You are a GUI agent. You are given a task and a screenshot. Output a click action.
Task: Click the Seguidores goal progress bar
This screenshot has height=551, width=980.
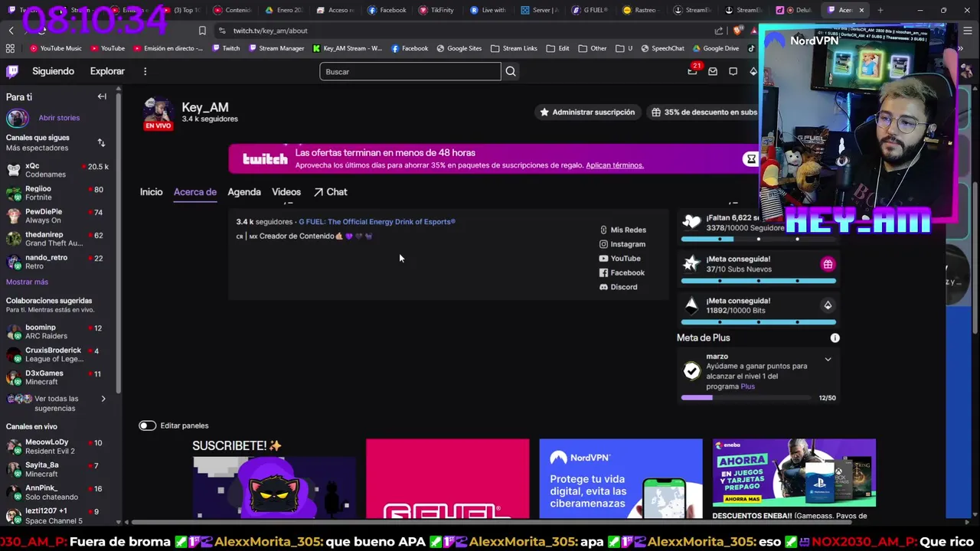(759, 239)
